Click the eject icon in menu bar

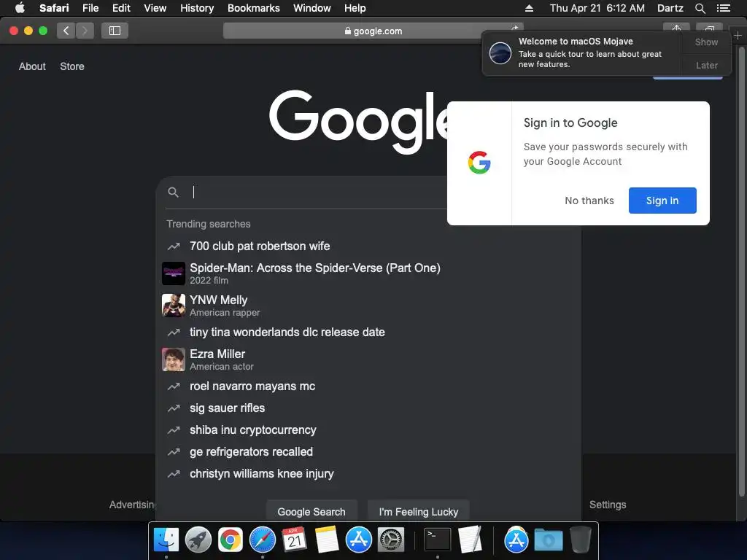(530, 8)
